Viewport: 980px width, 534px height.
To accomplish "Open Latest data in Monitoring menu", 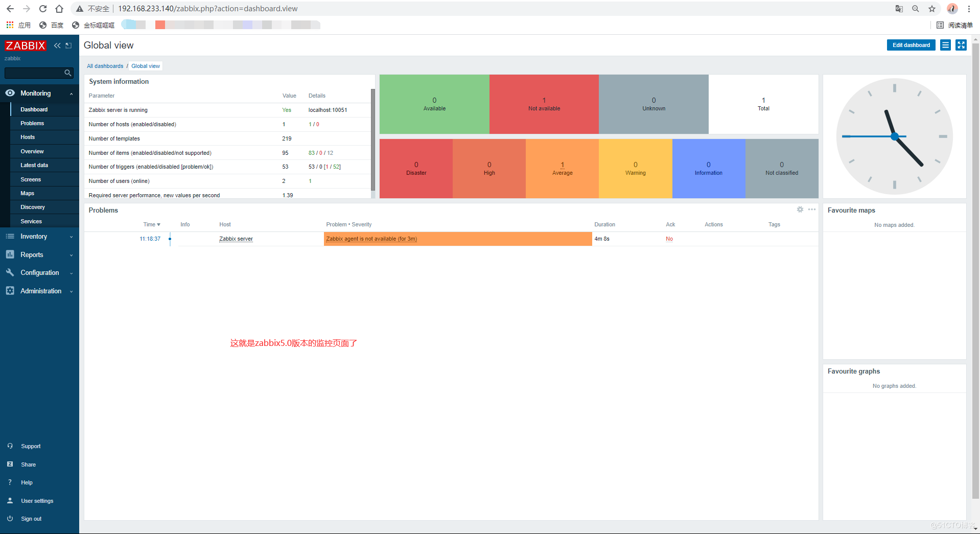I will point(34,165).
